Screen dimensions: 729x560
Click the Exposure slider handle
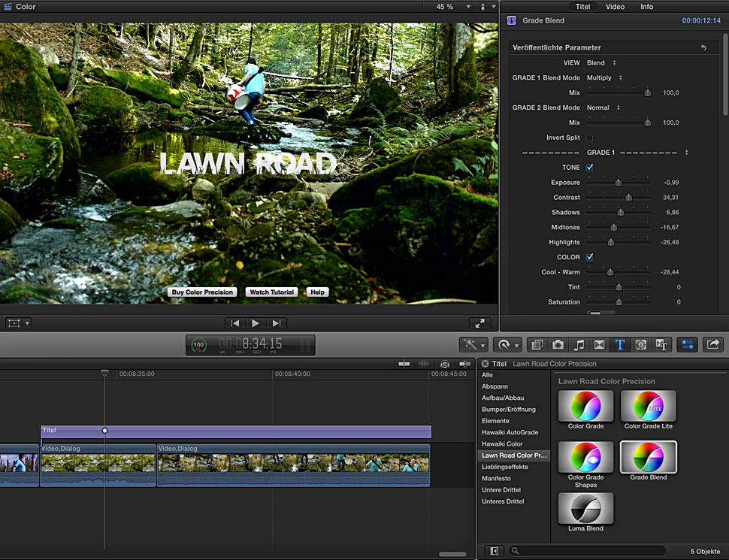click(x=619, y=183)
